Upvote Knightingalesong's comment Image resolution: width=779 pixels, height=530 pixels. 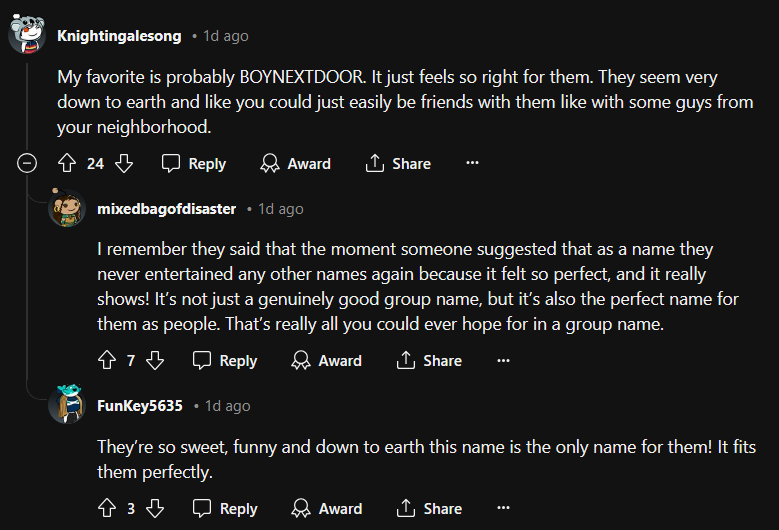tap(67, 163)
